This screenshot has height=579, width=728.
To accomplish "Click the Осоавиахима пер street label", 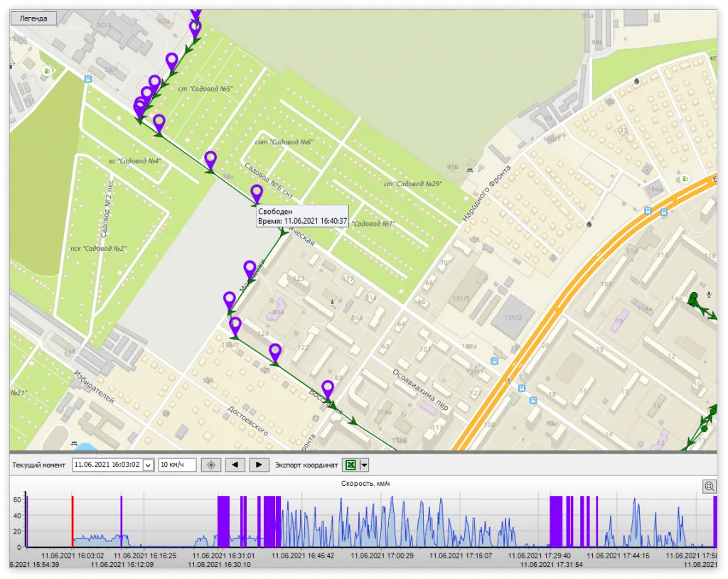I will [421, 390].
